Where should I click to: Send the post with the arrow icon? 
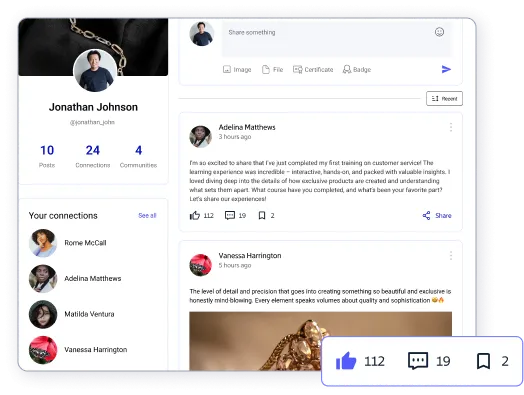[446, 70]
